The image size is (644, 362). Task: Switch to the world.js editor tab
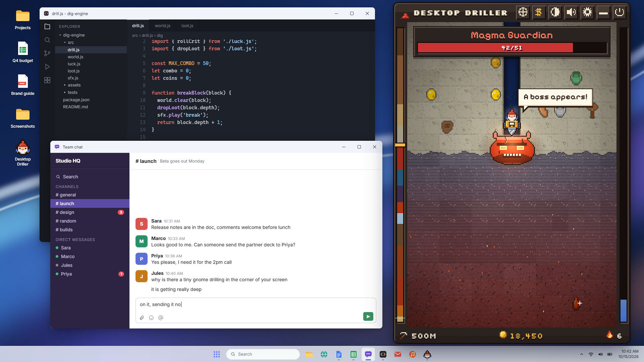pos(162,26)
